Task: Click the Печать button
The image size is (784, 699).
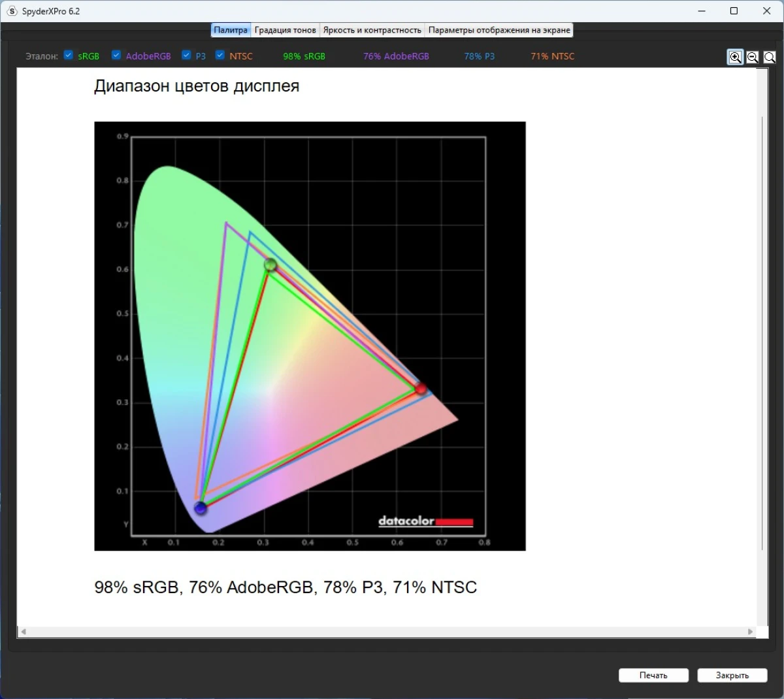Action: coord(653,675)
